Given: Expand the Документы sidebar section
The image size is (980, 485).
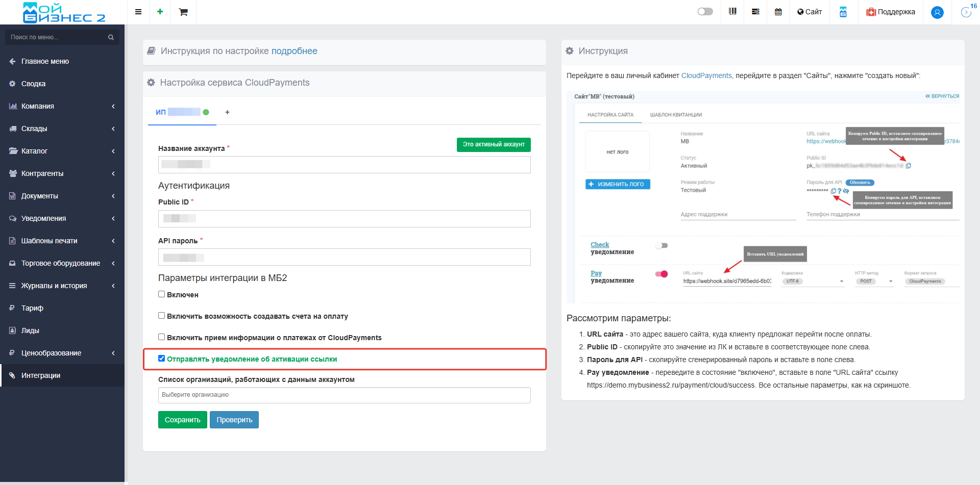Looking at the screenshot, I should point(62,196).
